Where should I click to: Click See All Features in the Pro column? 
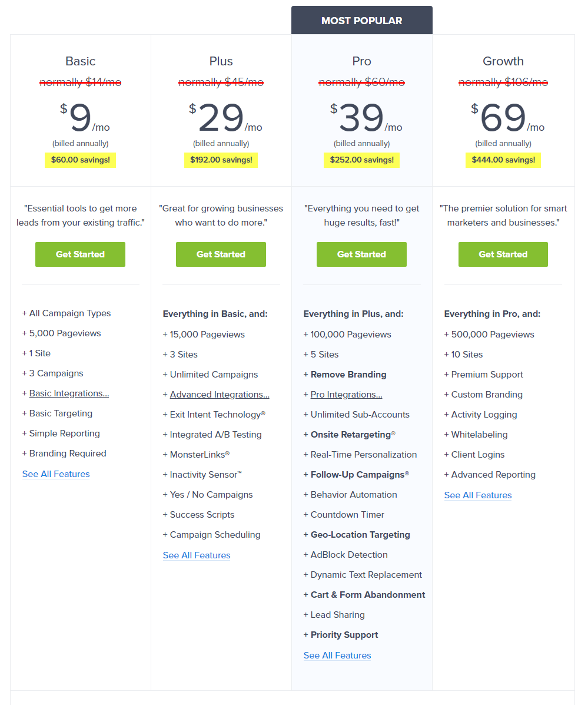pyautogui.click(x=337, y=655)
